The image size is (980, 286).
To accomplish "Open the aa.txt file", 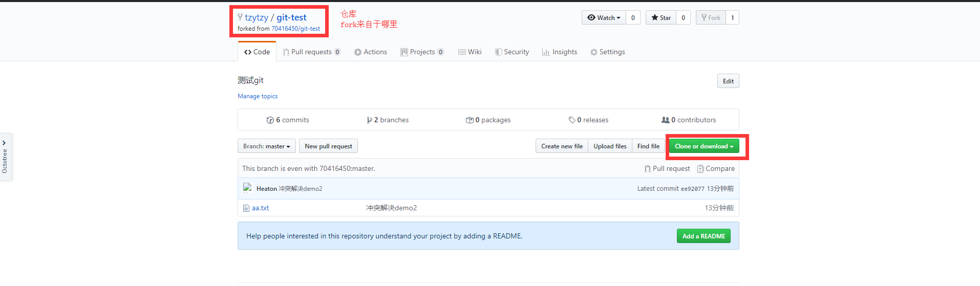I will point(260,208).
